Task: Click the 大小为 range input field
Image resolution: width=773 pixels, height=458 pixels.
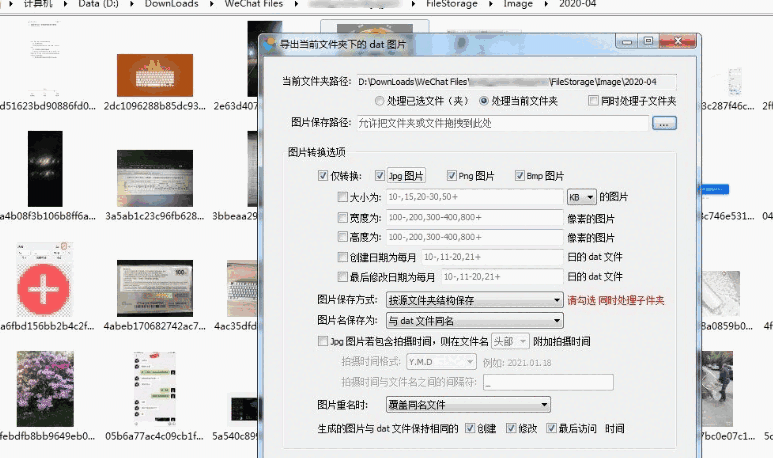Action: point(474,197)
